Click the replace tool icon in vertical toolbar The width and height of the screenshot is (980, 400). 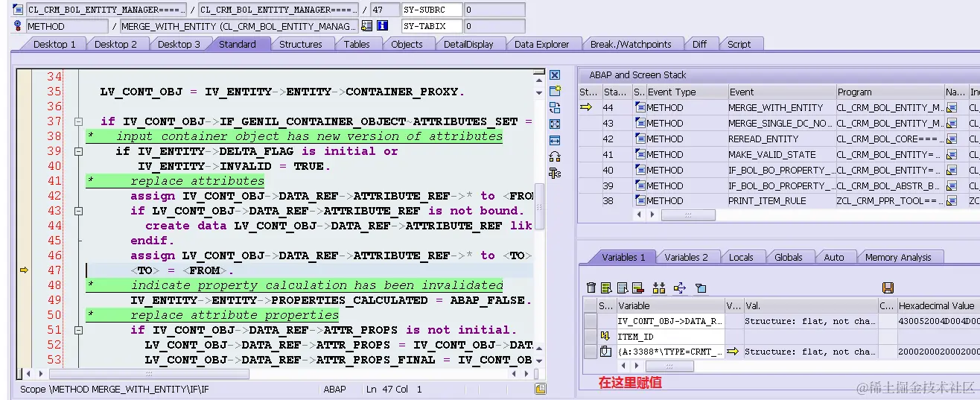tap(554, 108)
